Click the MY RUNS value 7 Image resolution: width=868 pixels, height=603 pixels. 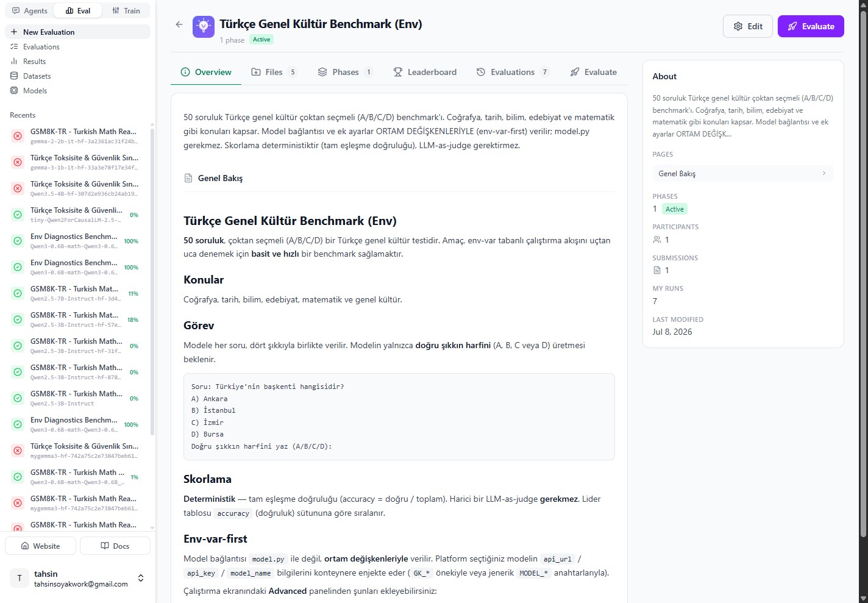click(655, 301)
